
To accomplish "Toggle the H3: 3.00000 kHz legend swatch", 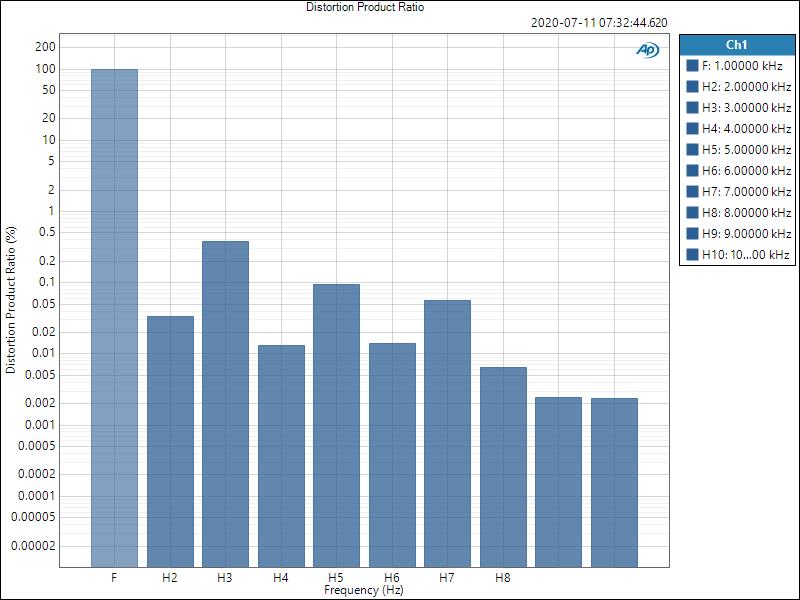I will [x=692, y=107].
